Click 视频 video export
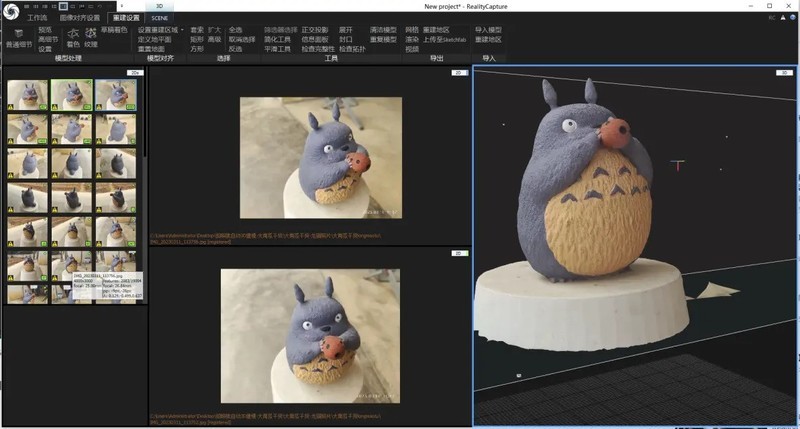 click(412, 49)
